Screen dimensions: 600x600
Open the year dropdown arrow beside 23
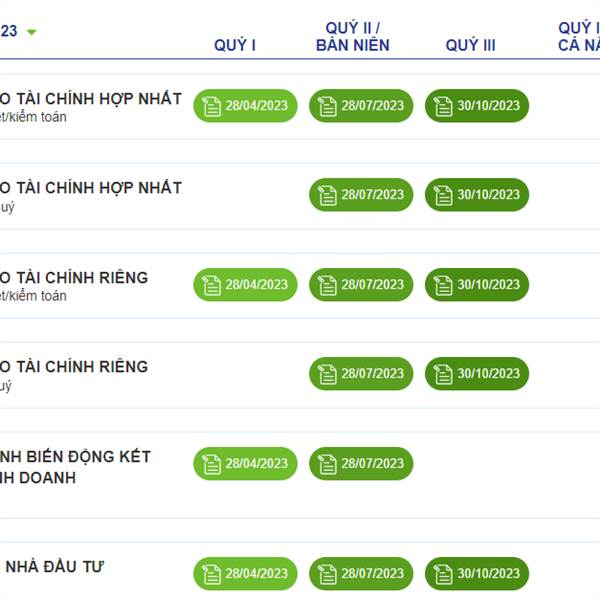coord(32,32)
